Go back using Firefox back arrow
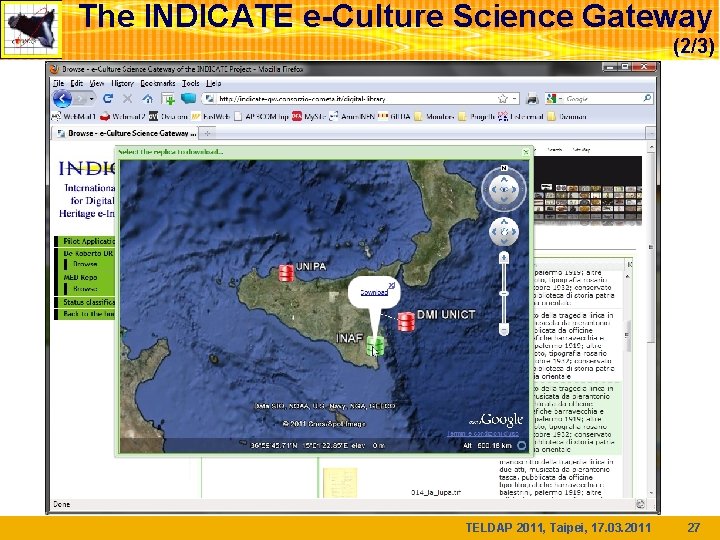The height and width of the screenshot is (540, 720). 62,99
